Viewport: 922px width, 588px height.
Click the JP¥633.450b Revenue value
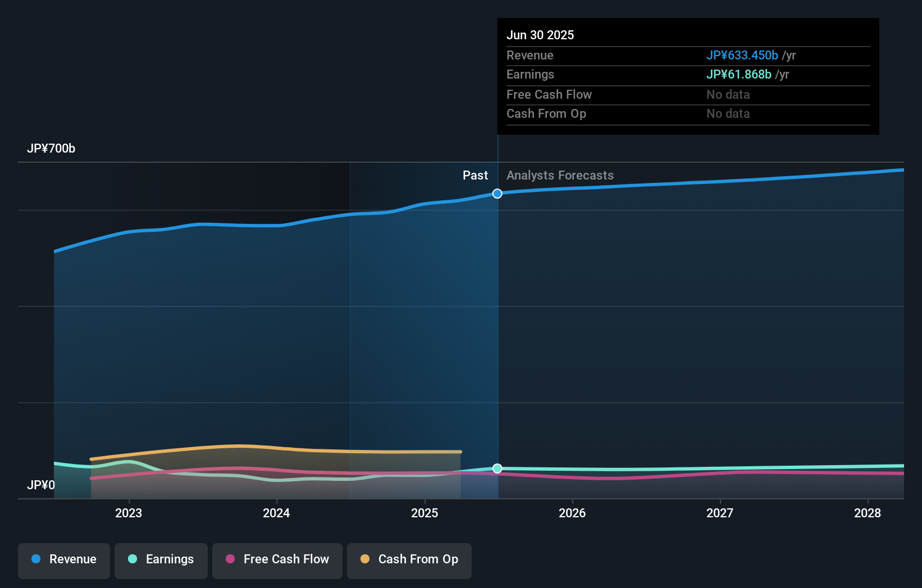click(x=742, y=56)
